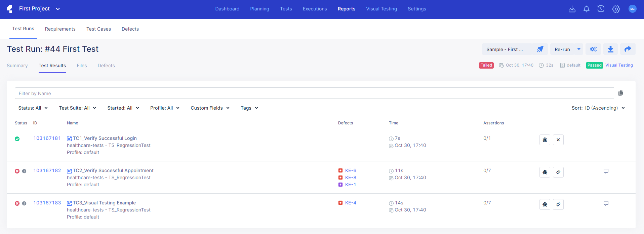Download the test run report
The height and width of the screenshot is (234, 644).
click(x=610, y=49)
